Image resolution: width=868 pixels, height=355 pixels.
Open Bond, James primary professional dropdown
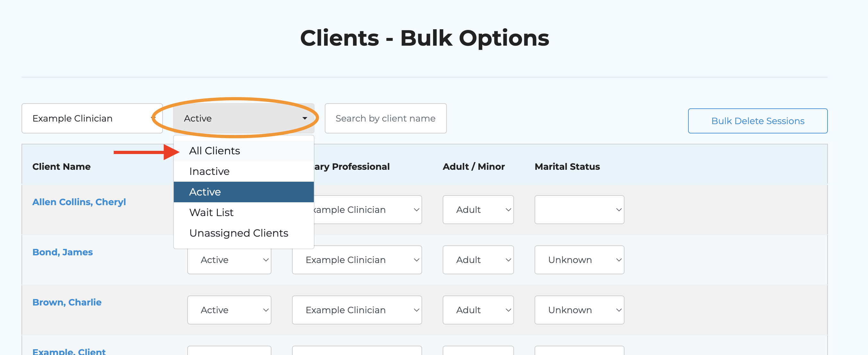pyautogui.click(x=357, y=260)
